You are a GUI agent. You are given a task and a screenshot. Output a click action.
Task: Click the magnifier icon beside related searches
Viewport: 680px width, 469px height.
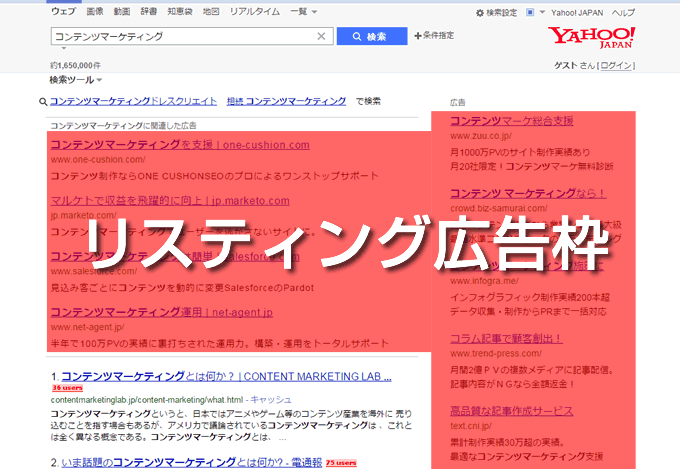point(43,102)
